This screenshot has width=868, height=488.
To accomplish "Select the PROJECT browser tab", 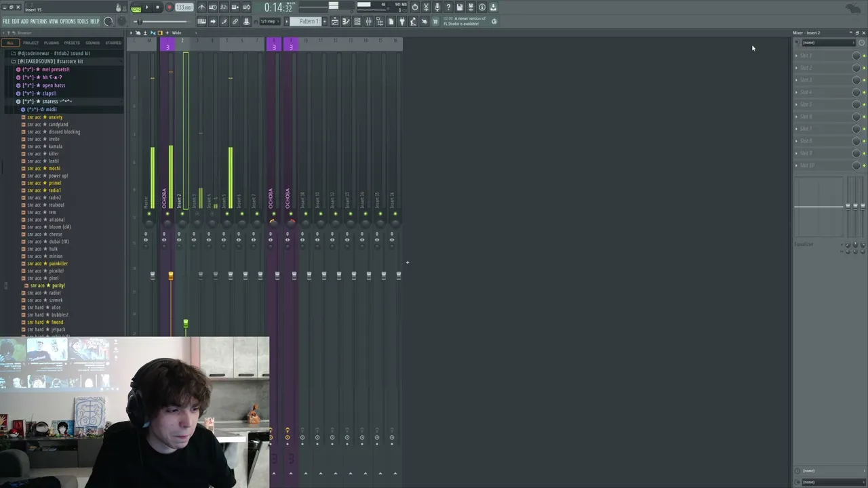I will pyautogui.click(x=31, y=43).
